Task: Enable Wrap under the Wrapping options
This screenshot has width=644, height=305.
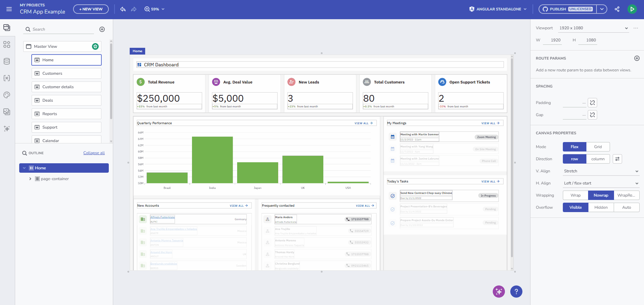Action: point(575,195)
